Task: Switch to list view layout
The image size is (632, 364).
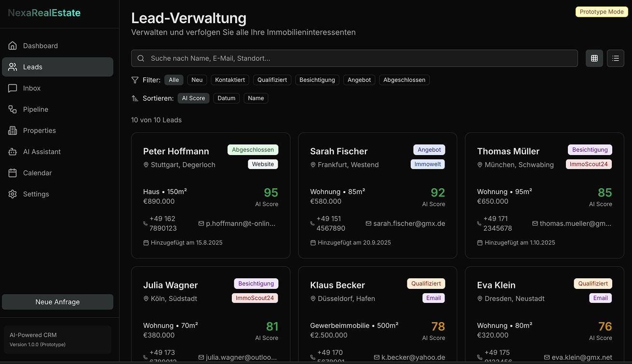Action: (615, 58)
